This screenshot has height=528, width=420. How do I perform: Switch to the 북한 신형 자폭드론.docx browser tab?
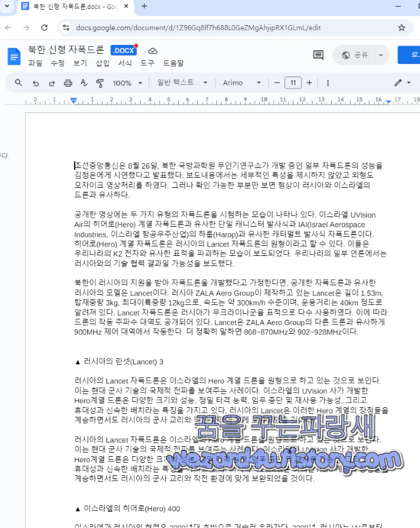pos(75,7)
